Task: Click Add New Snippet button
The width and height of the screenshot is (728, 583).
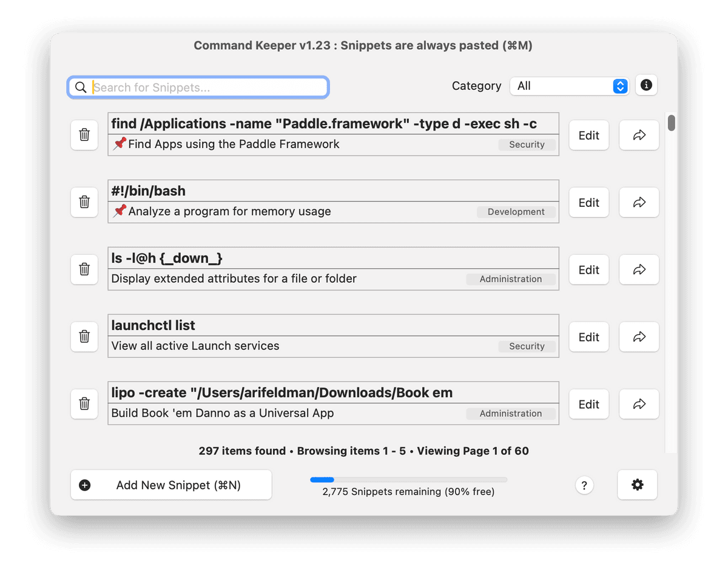Action: point(171,485)
